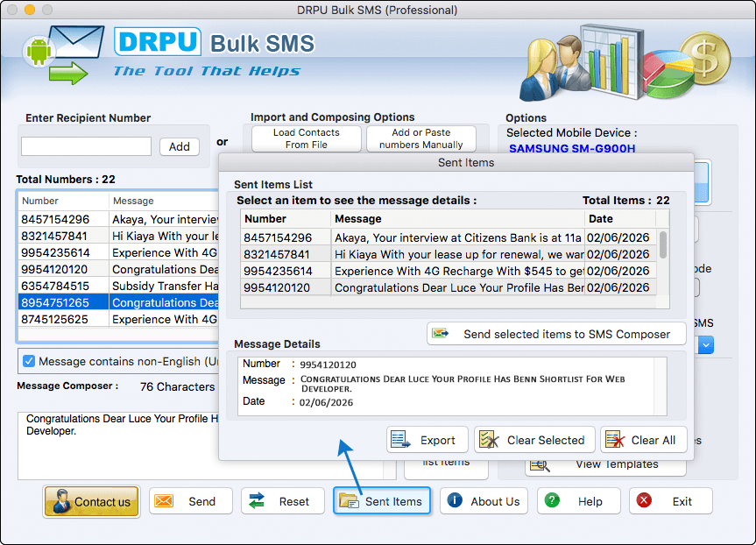This screenshot has width=756, height=545.
Task: Select main list row 9954235614
Action: click(x=118, y=252)
